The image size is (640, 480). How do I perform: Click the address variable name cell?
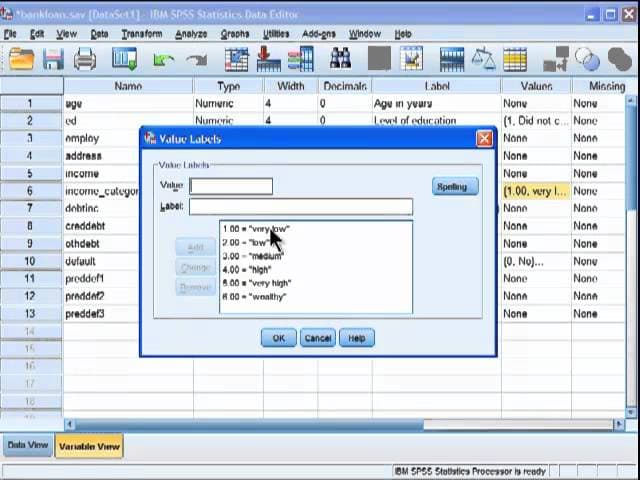click(x=101, y=156)
